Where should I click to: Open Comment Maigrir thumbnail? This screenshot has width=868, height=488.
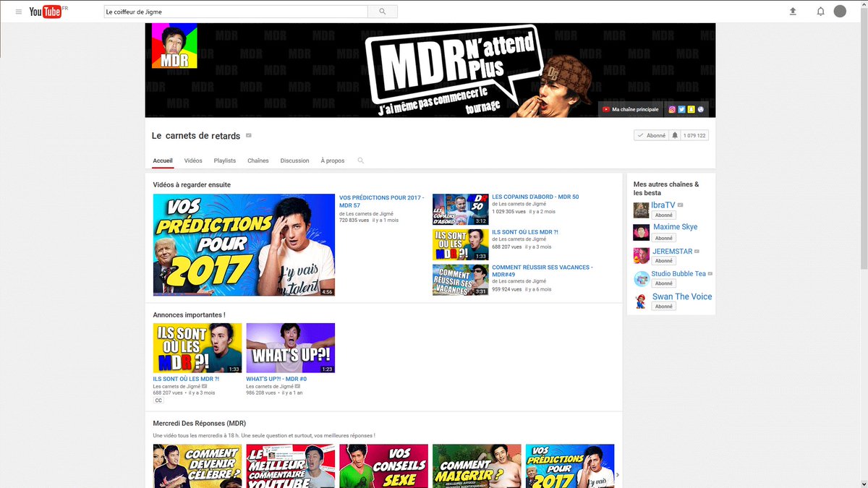tap(477, 466)
